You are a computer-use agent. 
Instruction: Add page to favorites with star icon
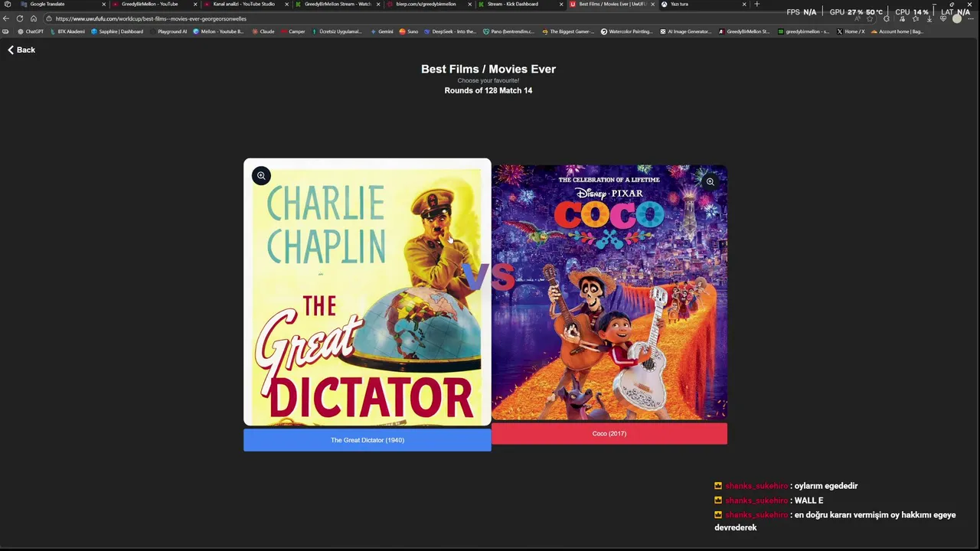coord(871,18)
